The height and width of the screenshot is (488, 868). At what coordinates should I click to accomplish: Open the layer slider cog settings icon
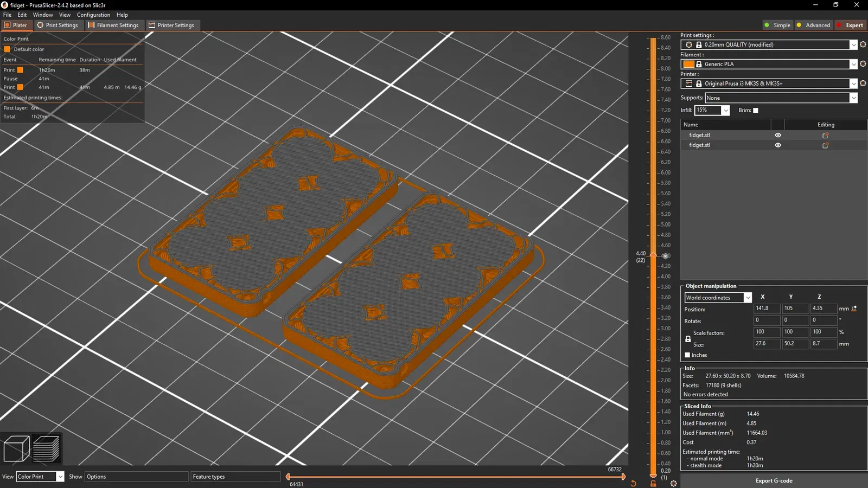click(673, 484)
